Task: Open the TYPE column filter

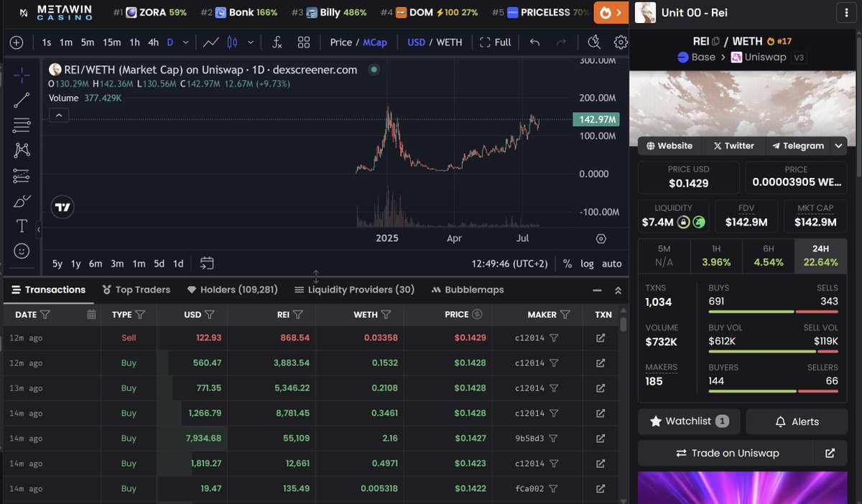Action: [140, 314]
